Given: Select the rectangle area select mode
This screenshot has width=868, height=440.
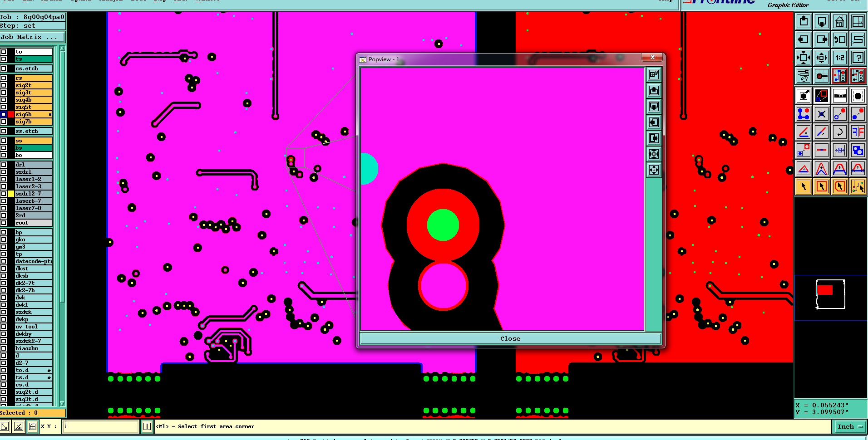Looking at the screenshot, I should tap(822, 186).
